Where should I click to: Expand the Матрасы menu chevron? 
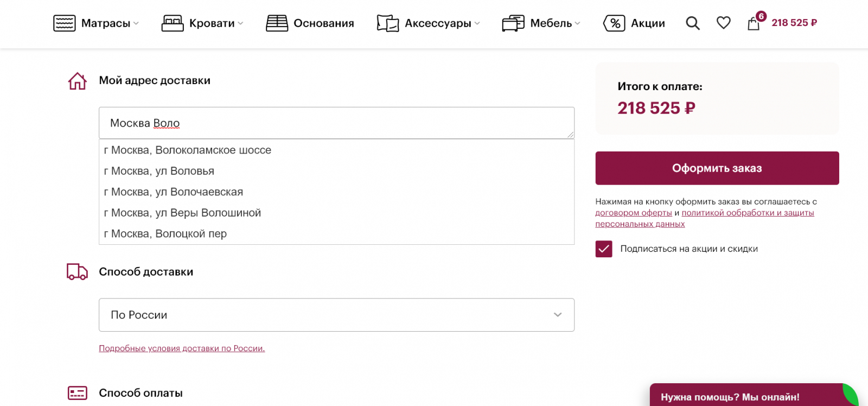point(136,23)
